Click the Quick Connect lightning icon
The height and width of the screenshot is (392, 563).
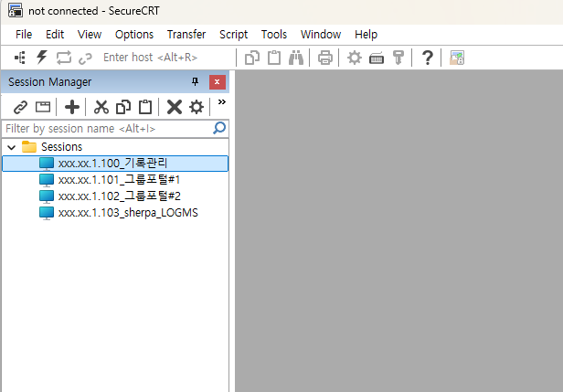(42, 58)
